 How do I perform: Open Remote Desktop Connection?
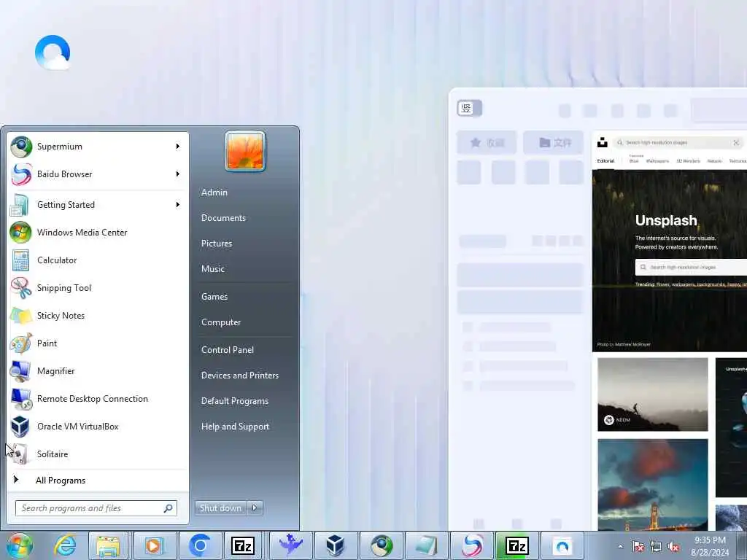click(x=97, y=399)
